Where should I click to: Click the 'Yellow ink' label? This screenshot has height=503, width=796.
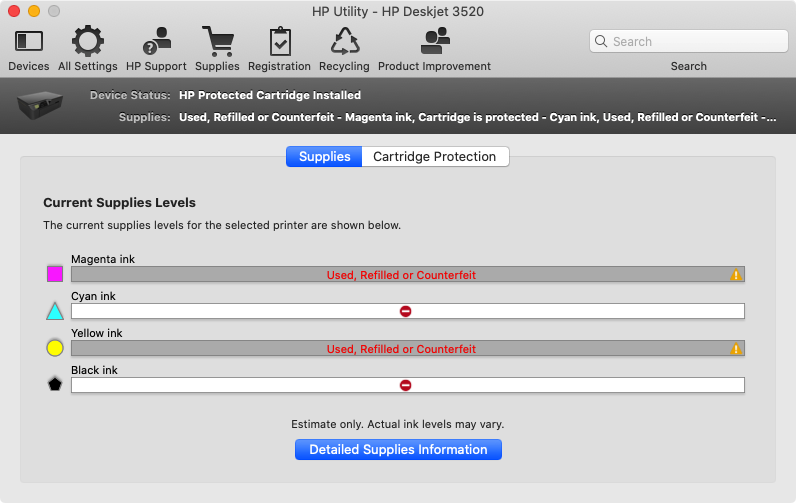point(96,333)
